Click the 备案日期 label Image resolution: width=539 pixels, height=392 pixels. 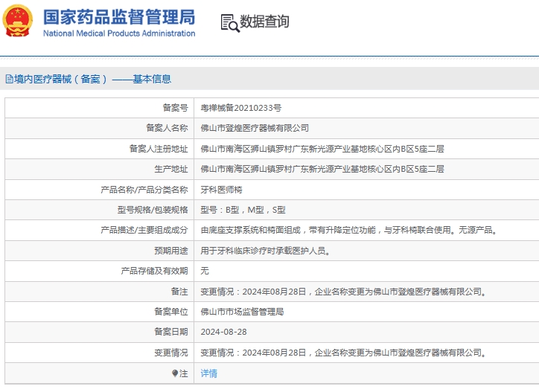click(171, 332)
